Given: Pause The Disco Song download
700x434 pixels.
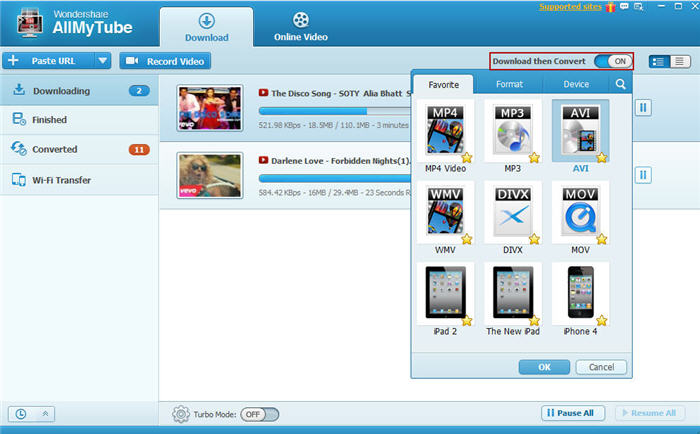Looking at the screenshot, I should click(643, 108).
